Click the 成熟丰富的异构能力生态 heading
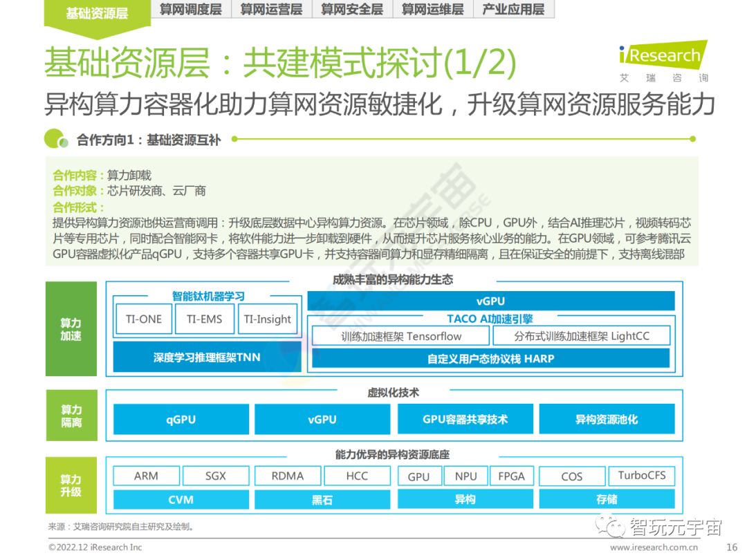The width and height of the screenshot is (747, 560). tap(393, 279)
